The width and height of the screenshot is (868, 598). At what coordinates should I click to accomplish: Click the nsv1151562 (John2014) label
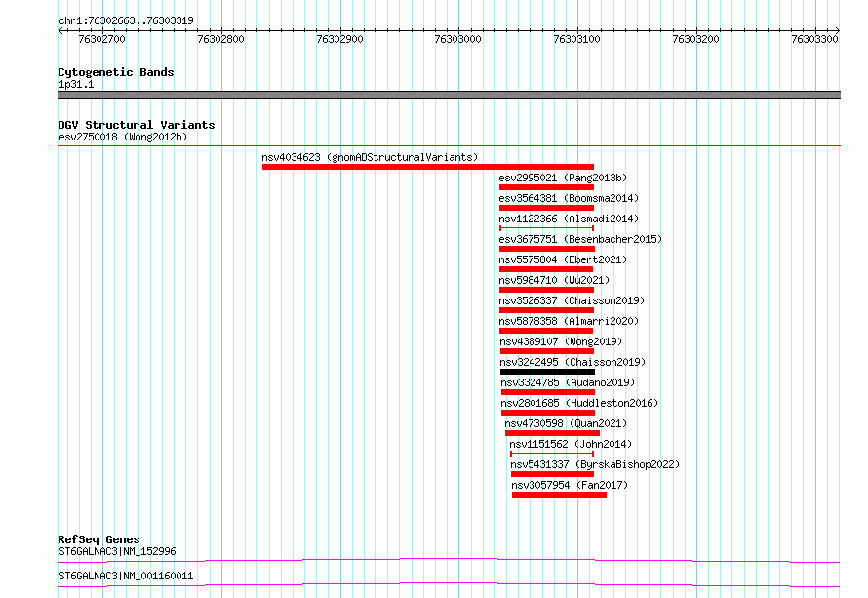coord(571,444)
